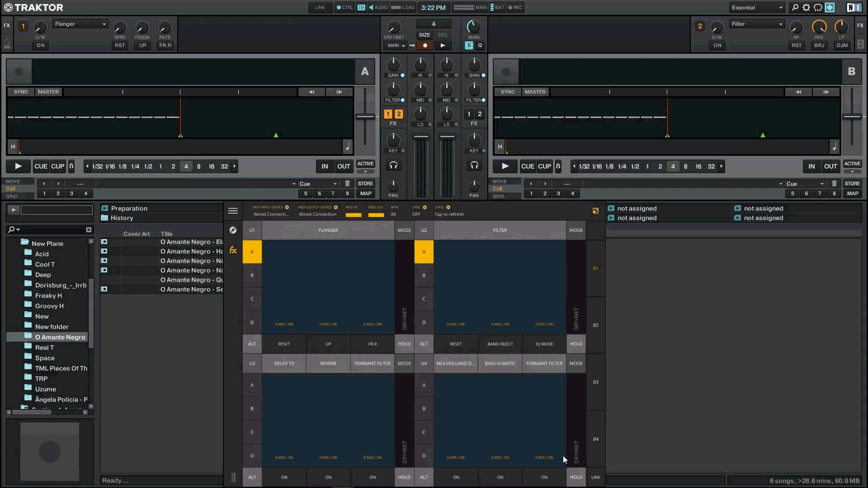Activate snap mode S in master panel
Image resolution: width=868 pixels, height=488 pixels.
click(468, 46)
